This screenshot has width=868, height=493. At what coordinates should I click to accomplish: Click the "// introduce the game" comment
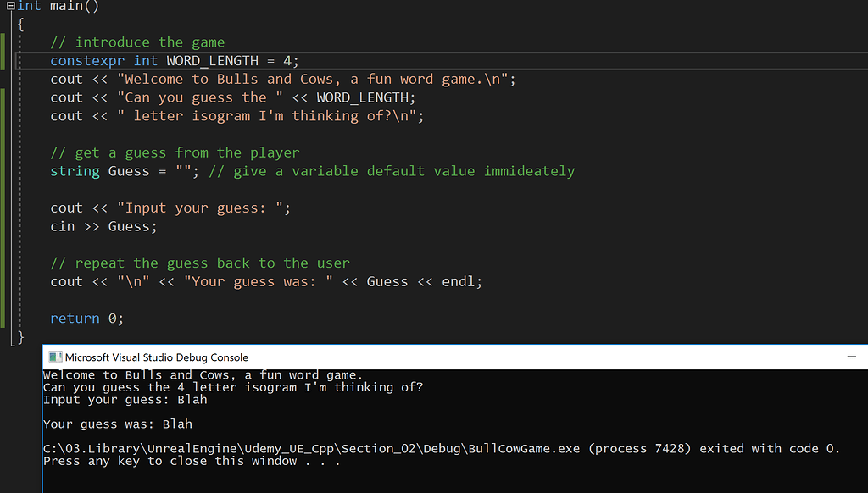point(136,42)
